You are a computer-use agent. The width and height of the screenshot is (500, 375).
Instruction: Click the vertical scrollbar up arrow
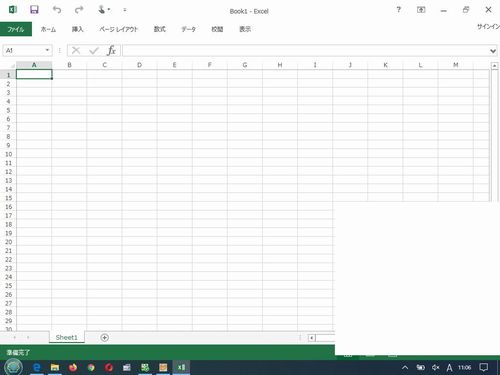(494, 66)
